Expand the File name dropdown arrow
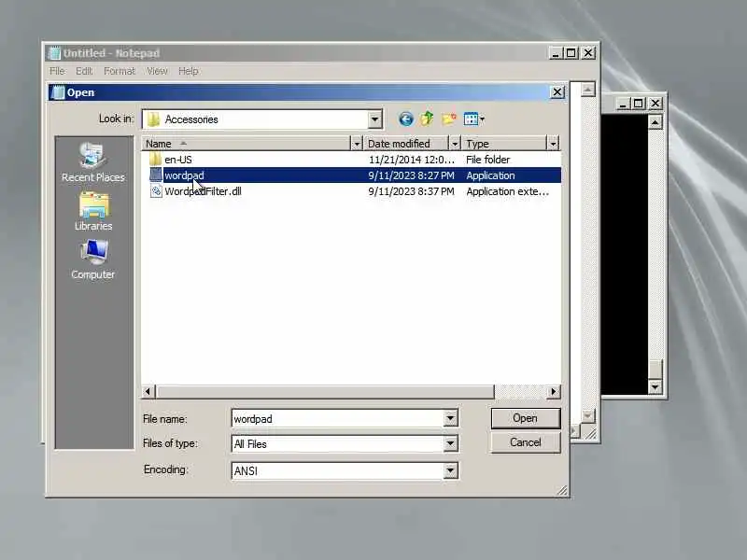The image size is (747, 560). [x=450, y=418]
